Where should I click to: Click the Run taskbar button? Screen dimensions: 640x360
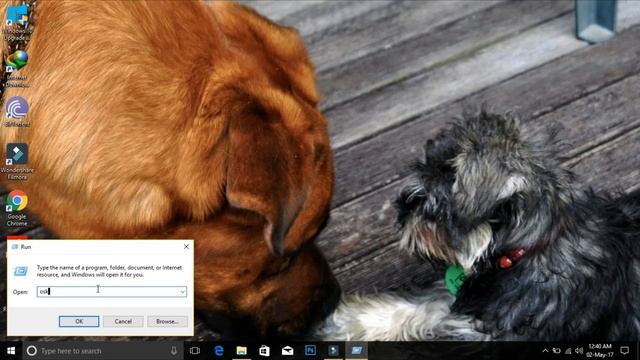[x=357, y=351]
